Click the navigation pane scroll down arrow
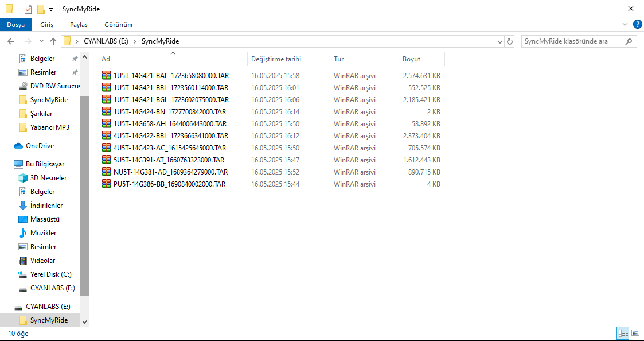644x341 pixels. pyautogui.click(x=85, y=322)
